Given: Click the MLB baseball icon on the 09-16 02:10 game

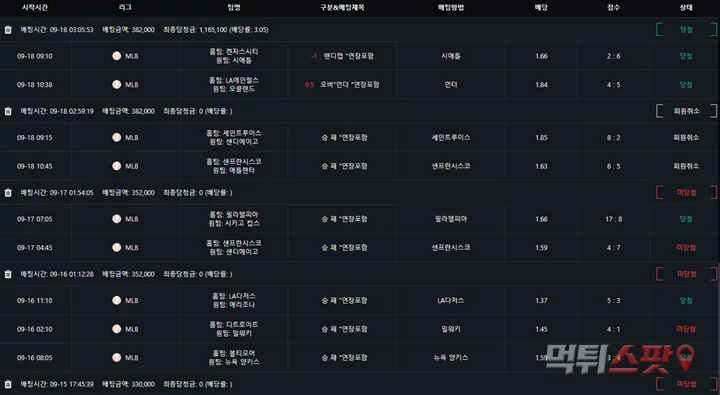Looking at the screenshot, I should [117, 329].
